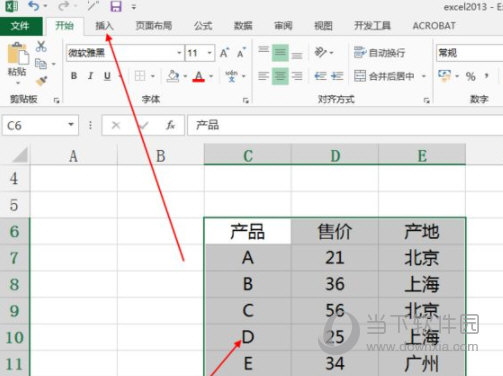Click the Undo arrow in quick access toolbar
Image resolution: width=503 pixels, height=376 pixels.
pyautogui.click(x=34, y=6)
